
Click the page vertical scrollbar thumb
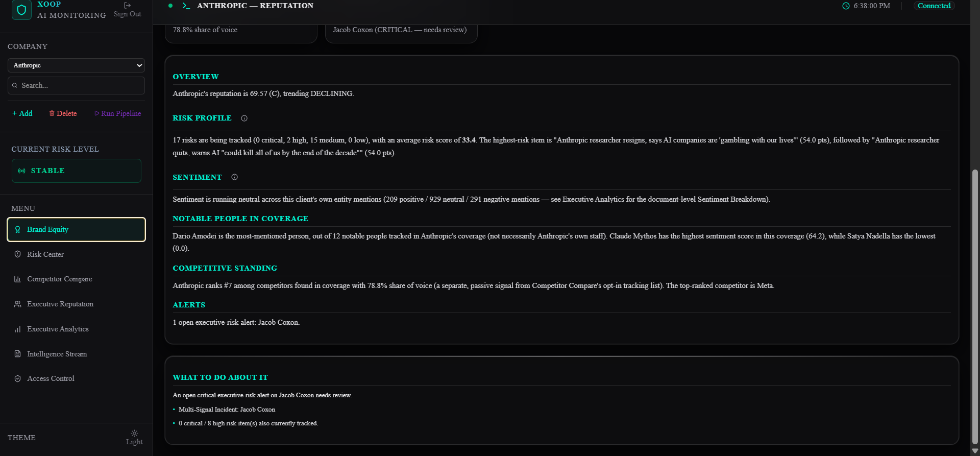pyautogui.click(x=975, y=306)
